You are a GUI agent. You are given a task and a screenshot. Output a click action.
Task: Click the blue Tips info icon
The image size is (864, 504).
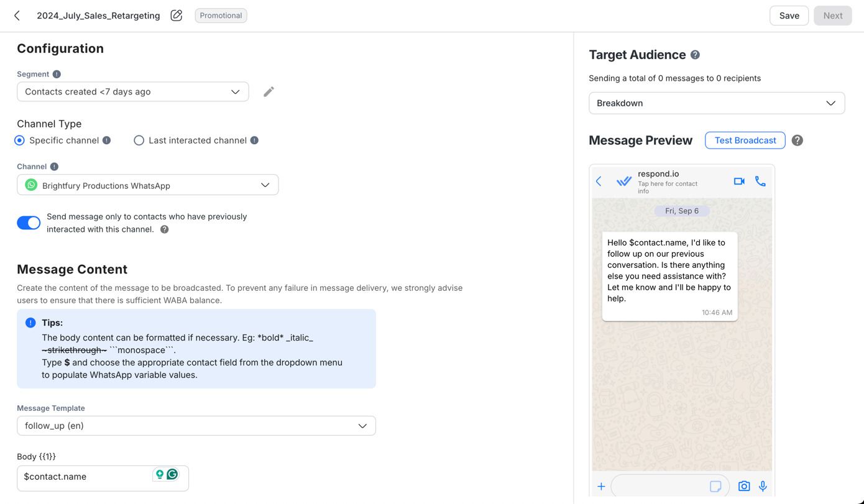(x=30, y=323)
